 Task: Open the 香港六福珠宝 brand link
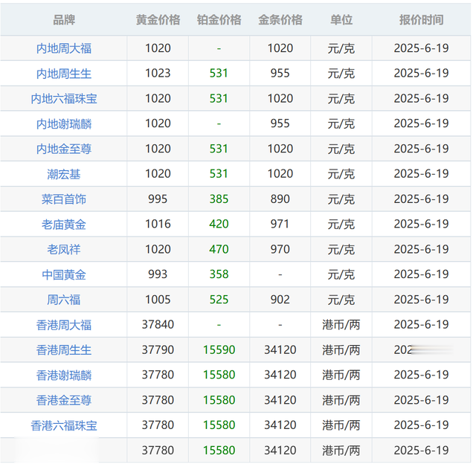click(64, 425)
